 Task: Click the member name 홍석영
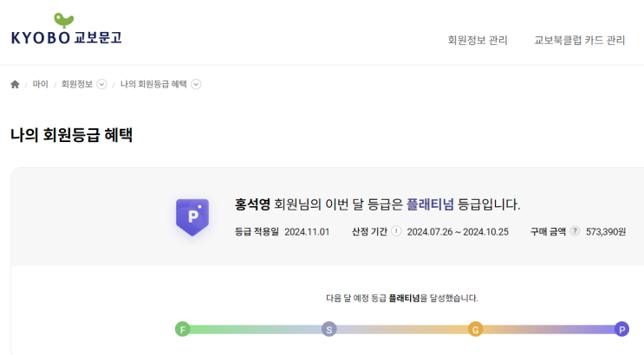tap(252, 204)
